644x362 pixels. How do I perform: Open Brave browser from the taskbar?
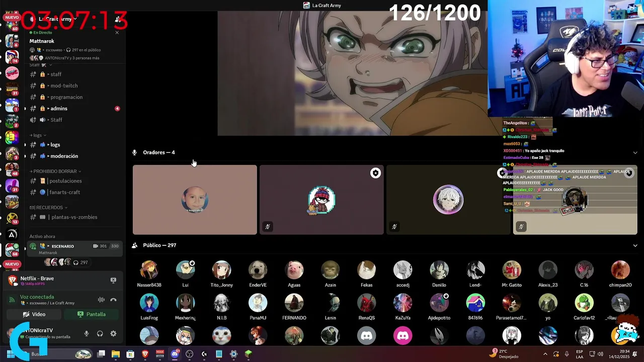click(x=145, y=354)
